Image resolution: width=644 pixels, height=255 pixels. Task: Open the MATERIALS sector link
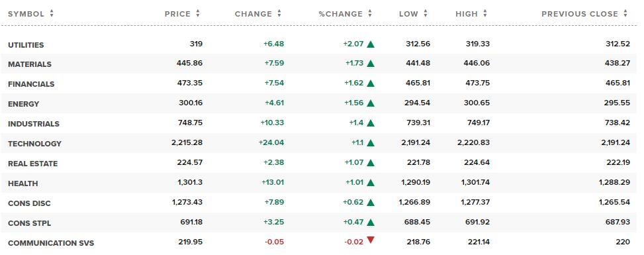pyautogui.click(x=30, y=64)
